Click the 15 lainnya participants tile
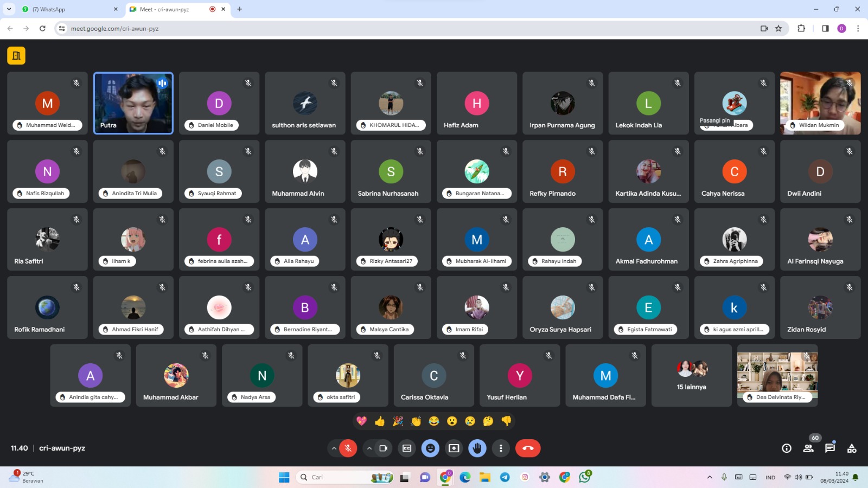868x488 pixels. pyautogui.click(x=691, y=375)
